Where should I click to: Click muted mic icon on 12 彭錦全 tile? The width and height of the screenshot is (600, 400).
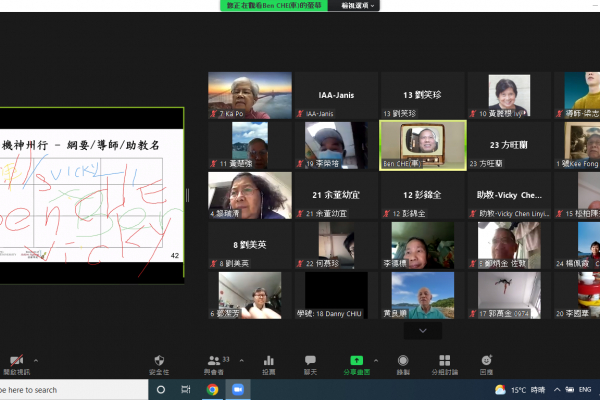[x=386, y=214]
